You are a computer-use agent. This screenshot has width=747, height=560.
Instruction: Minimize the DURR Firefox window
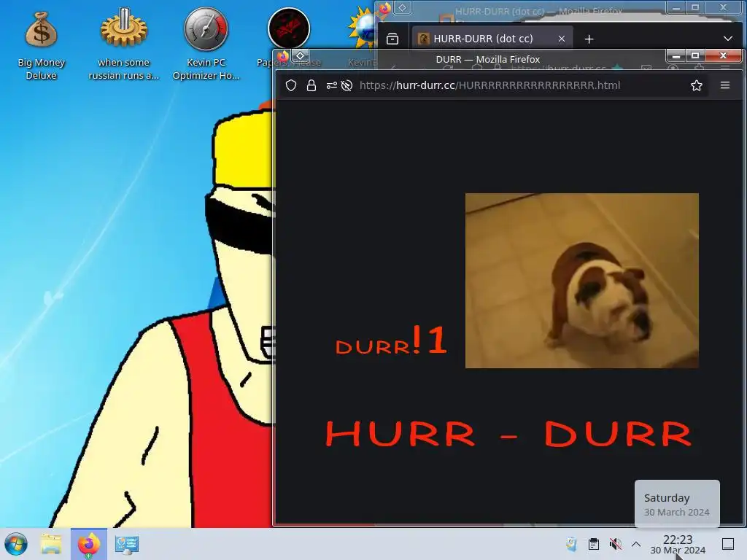point(676,56)
